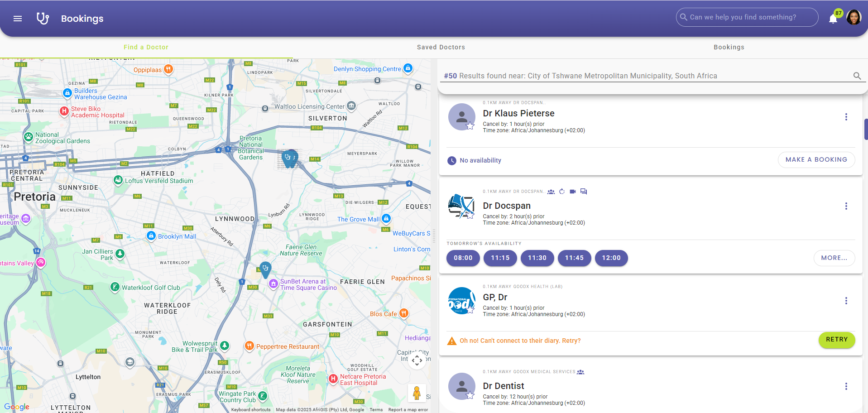Switch to the Bookings tab

pos(729,47)
